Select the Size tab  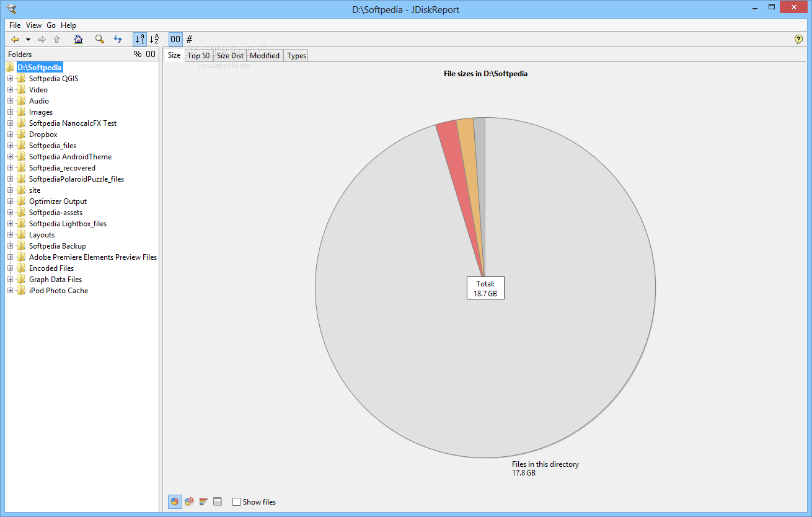pyautogui.click(x=174, y=55)
